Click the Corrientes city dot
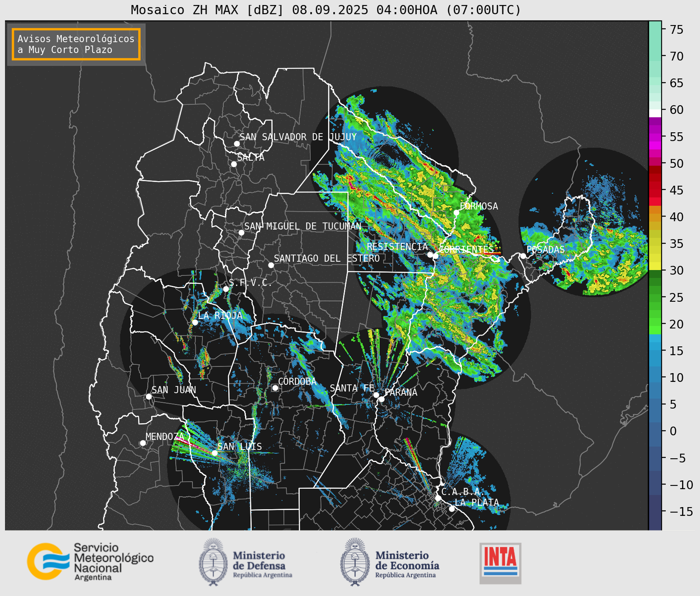 pos(435,256)
